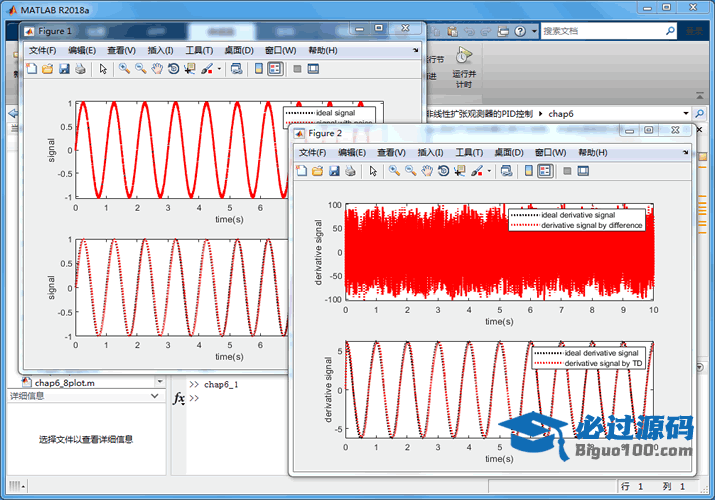Viewport: 715px width, 500px height.
Task: Open 工具(T) menu in Figure 2
Action: 469,152
